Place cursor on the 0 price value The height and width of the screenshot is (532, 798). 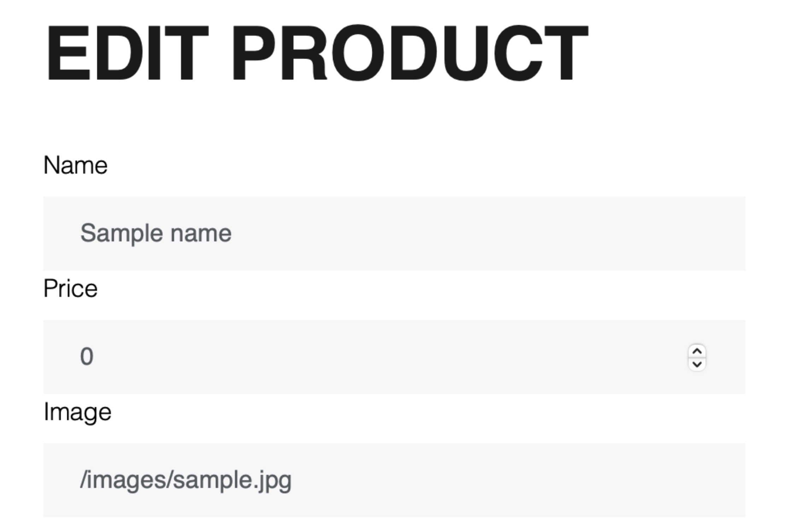(87, 357)
